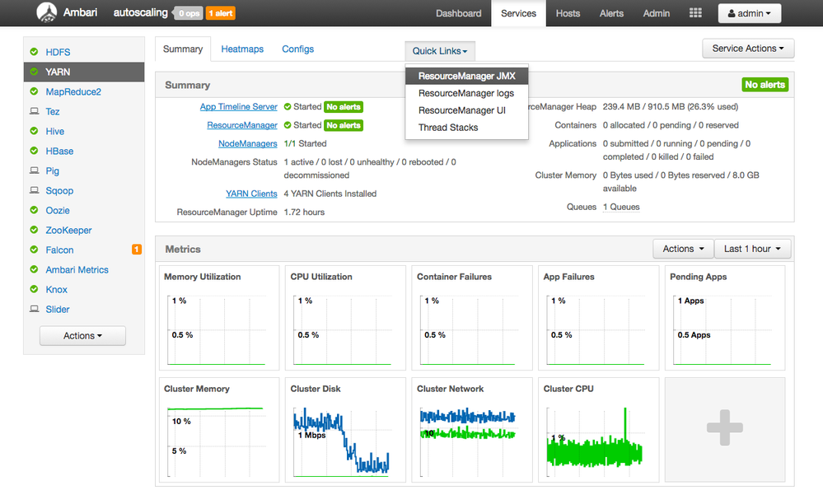Switch to the Heatmaps tab
The height and width of the screenshot is (504, 823).
coord(242,49)
